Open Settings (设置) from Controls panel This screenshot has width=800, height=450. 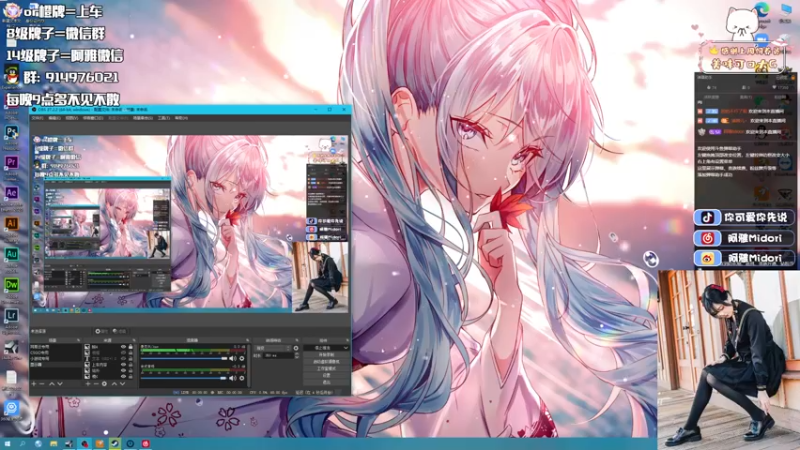coord(326,376)
